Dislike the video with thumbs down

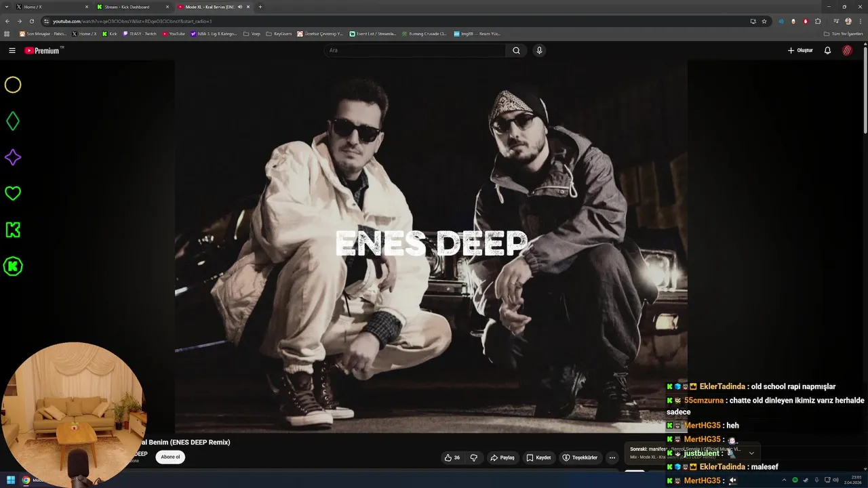pyautogui.click(x=473, y=457)
